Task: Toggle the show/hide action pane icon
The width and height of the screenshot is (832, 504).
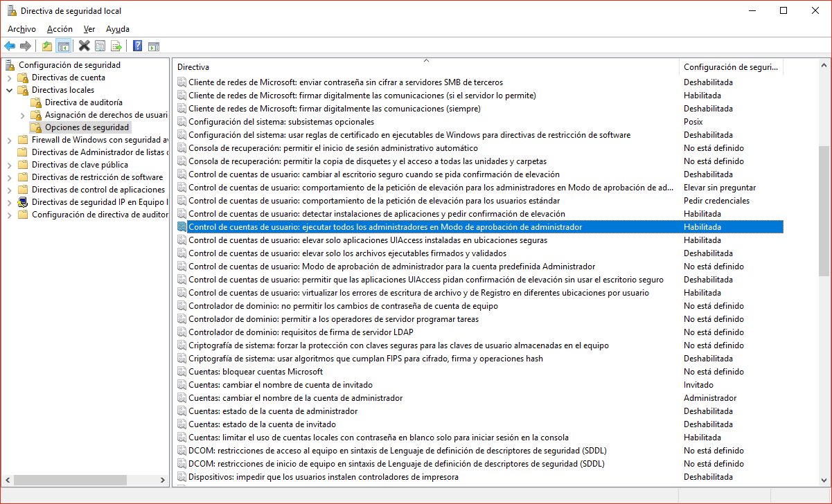Action: pyautogui.click(x=153, y=46)
